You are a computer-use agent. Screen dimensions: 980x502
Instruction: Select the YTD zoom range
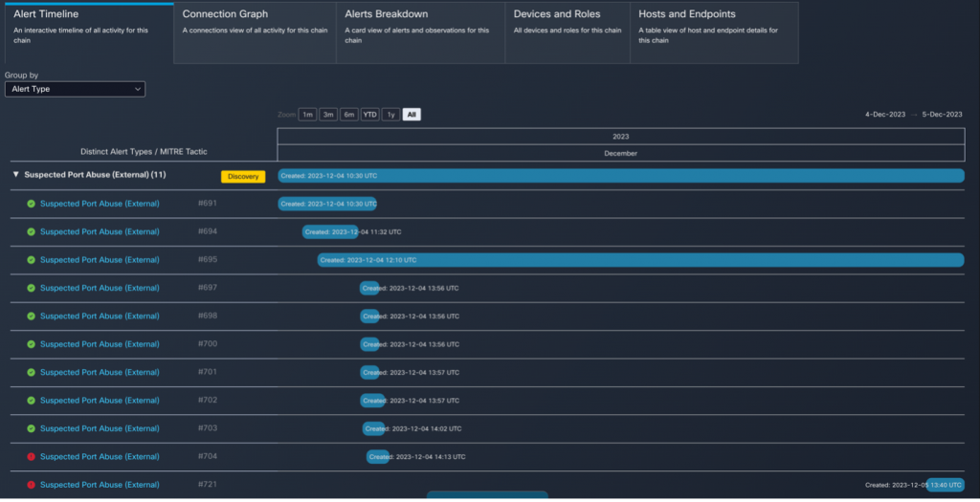[369, 115]
